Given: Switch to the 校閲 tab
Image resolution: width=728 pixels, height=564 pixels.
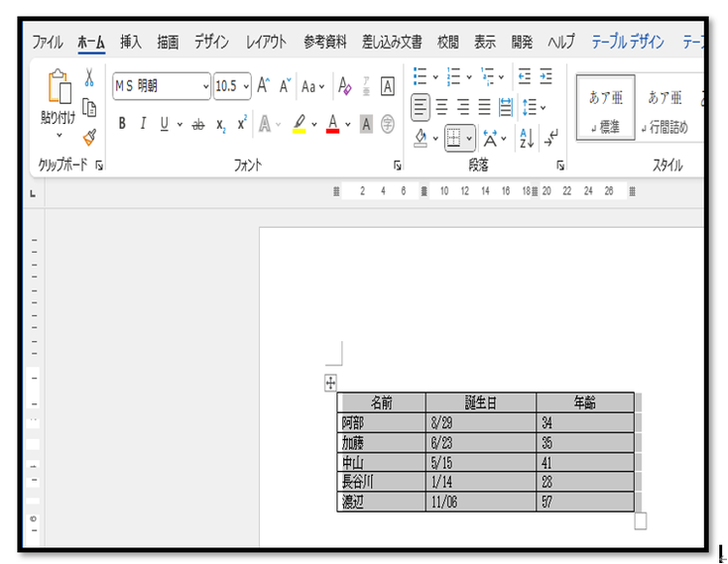Looking at the screenshot, I should [x=448, y=43].
